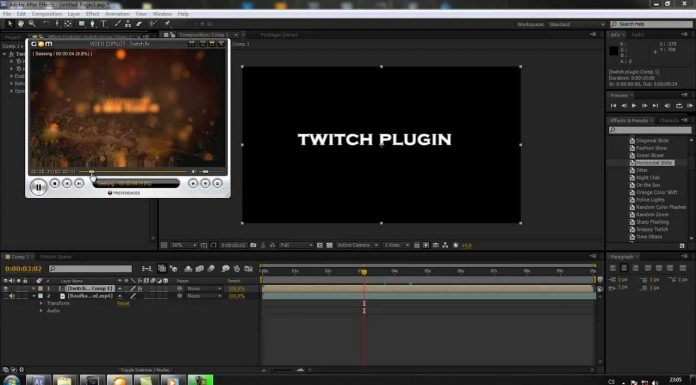This screenshot has width=696, height=385.
Task: Select the Brush tool
Action: [x=117, y=24]
